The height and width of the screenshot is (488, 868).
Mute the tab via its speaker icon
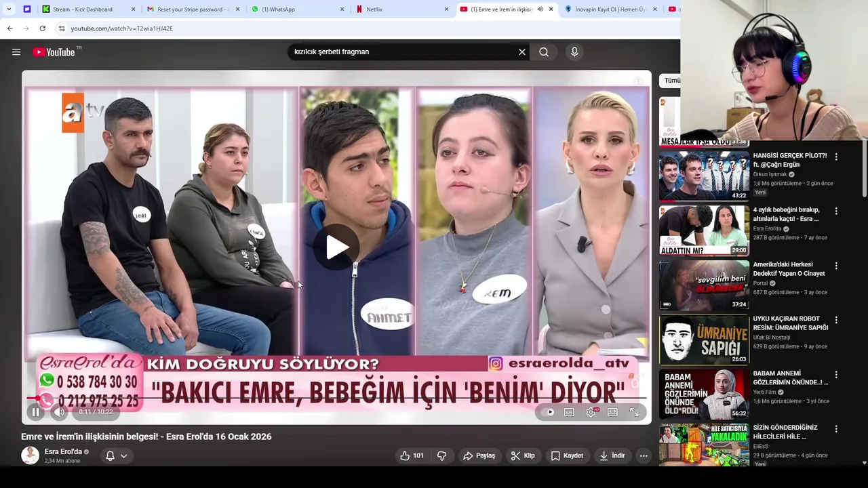coord(540,9)
